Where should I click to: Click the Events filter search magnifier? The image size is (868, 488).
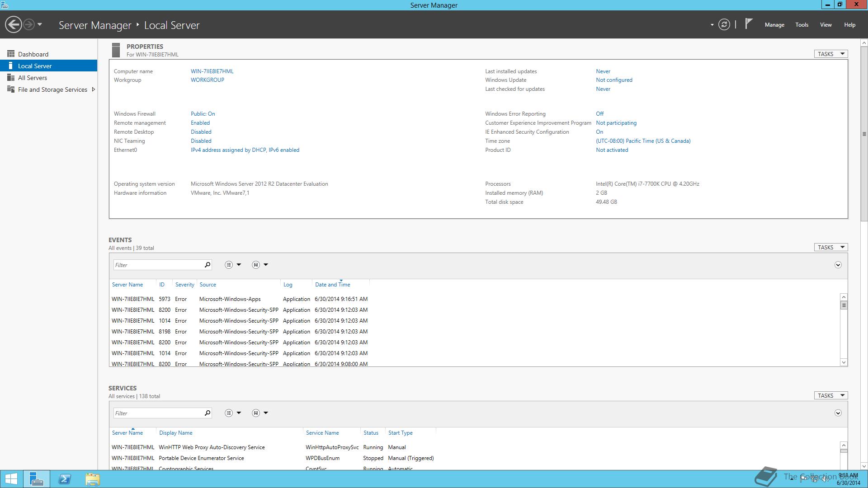point(208,265)
